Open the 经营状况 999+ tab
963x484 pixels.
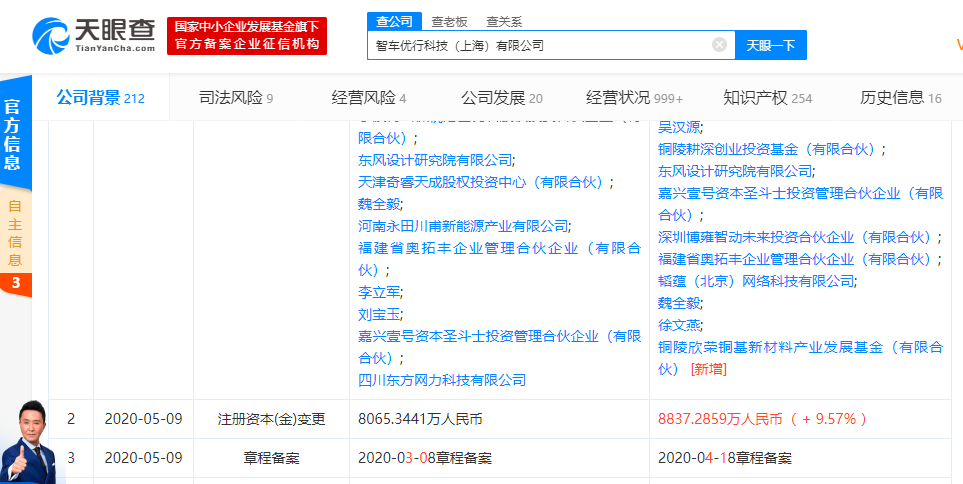(634, 98)
